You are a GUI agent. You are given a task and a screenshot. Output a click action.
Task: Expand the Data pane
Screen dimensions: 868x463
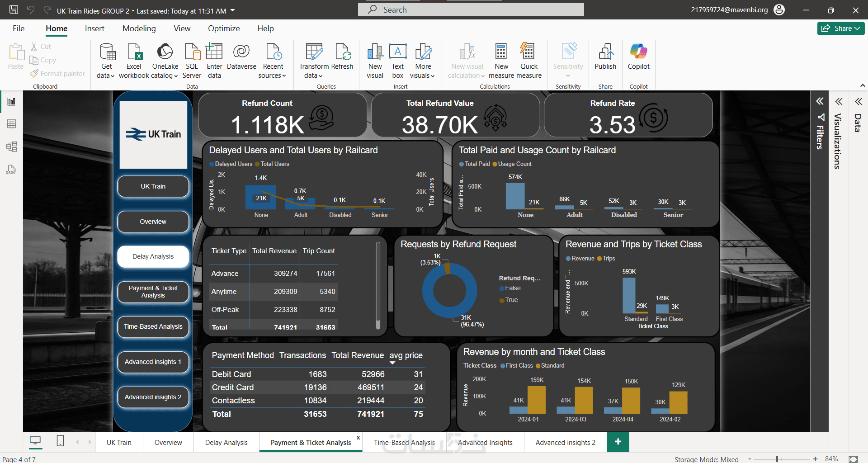coord(859,101)
